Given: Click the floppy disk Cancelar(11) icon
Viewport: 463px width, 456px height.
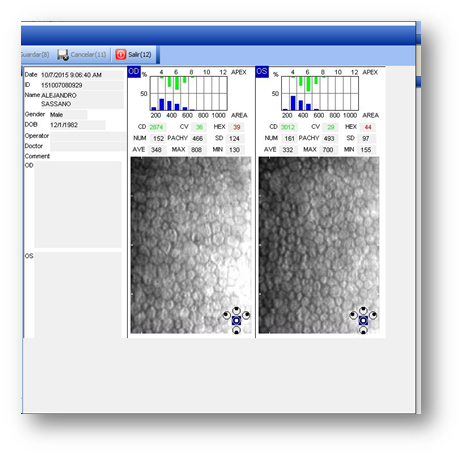Looking at the screenshot, I should point(63,55).
